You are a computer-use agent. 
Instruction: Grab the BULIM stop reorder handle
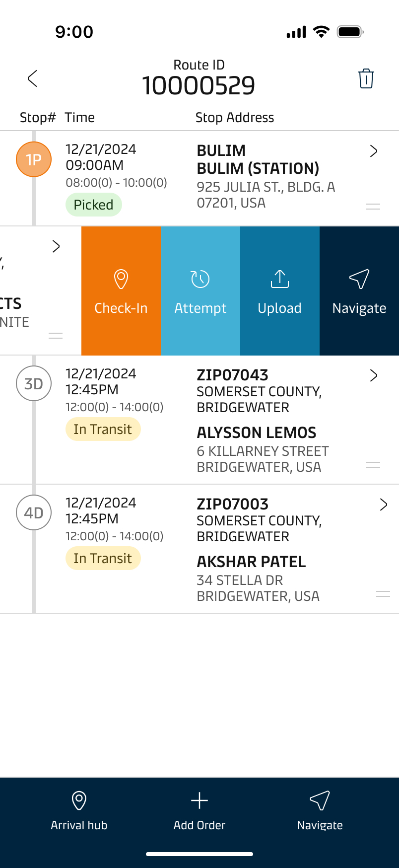pos(373,207)
